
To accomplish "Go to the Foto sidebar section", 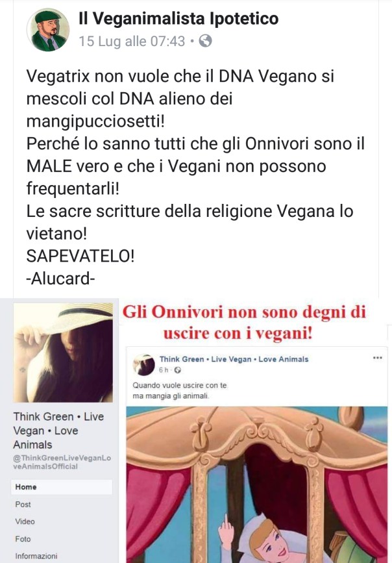I will coord(23,538).
